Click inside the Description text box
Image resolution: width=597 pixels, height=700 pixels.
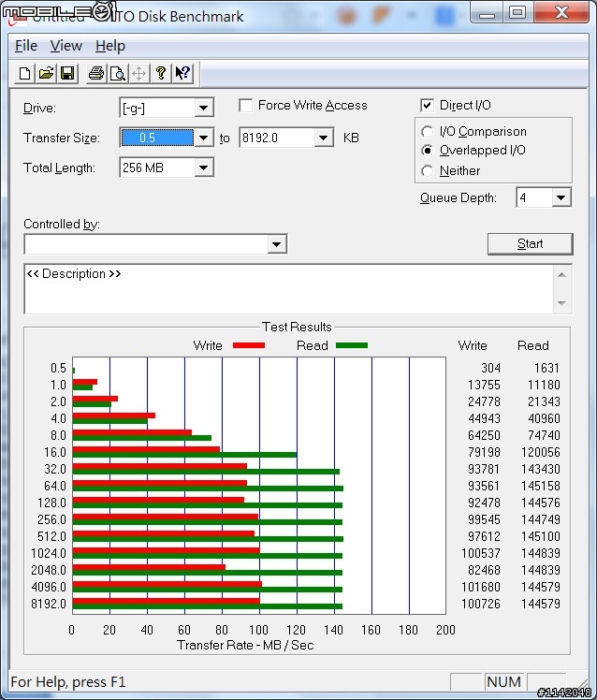coord(288,289)
